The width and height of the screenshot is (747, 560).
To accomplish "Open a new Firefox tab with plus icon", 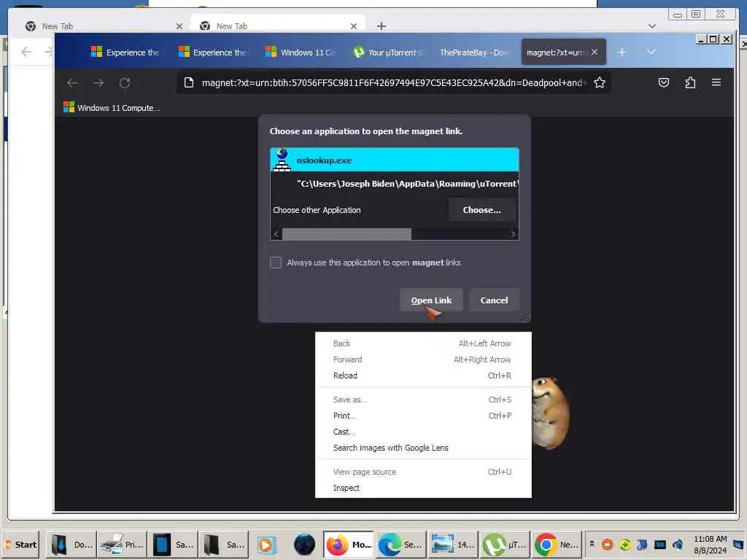I will point(622,52).
